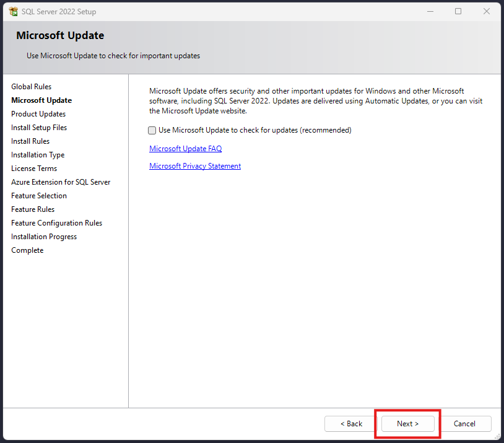Go back with the Back button

coord(351,424)
